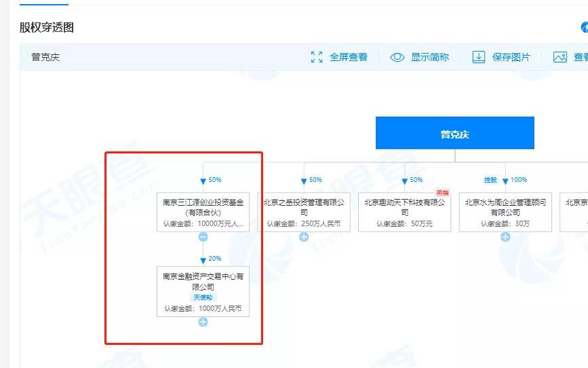Click the download icon for 保存图片
This screenshot has height=368, width=588.
(x=479, y=57)
